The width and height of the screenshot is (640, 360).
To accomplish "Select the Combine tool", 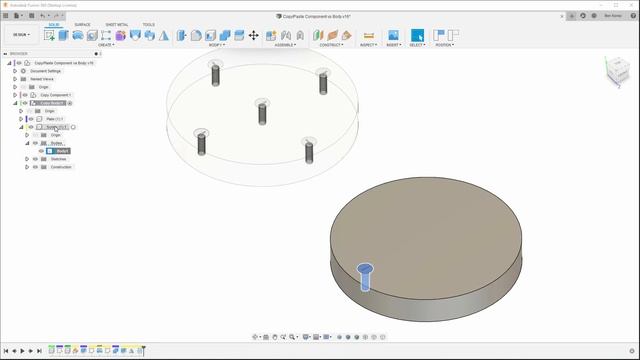I will [x=224, y=36].
